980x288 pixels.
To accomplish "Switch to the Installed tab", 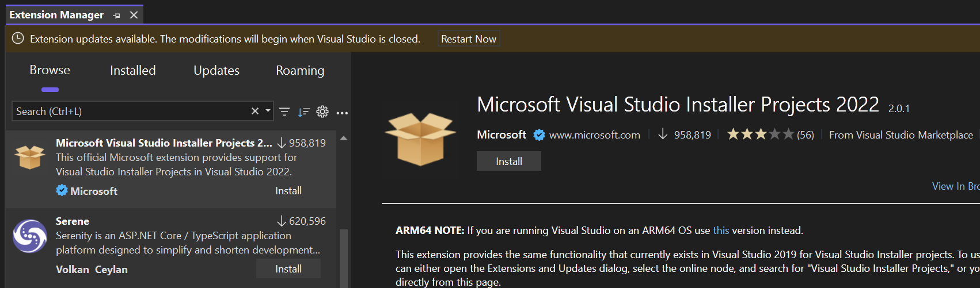I will [132, 70].
